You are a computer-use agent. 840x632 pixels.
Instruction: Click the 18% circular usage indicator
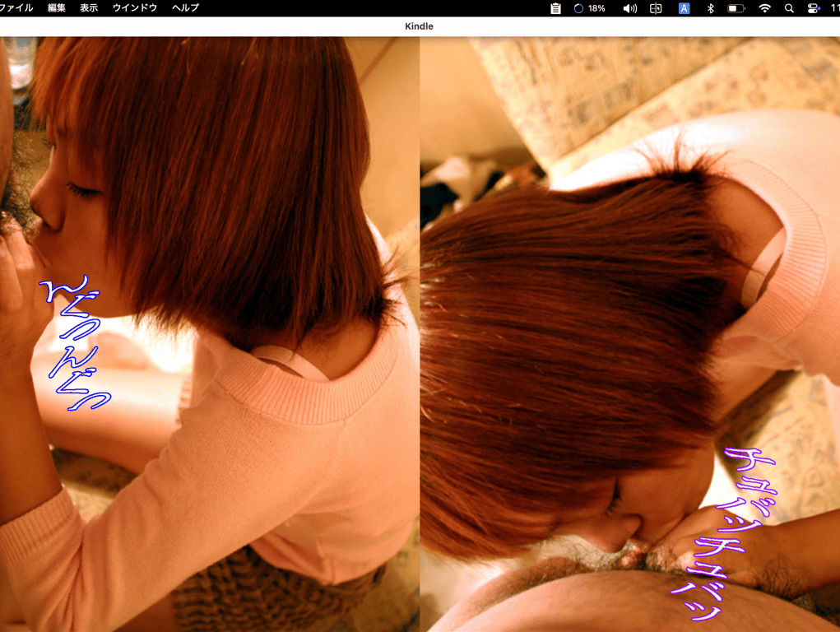point(589,8)
